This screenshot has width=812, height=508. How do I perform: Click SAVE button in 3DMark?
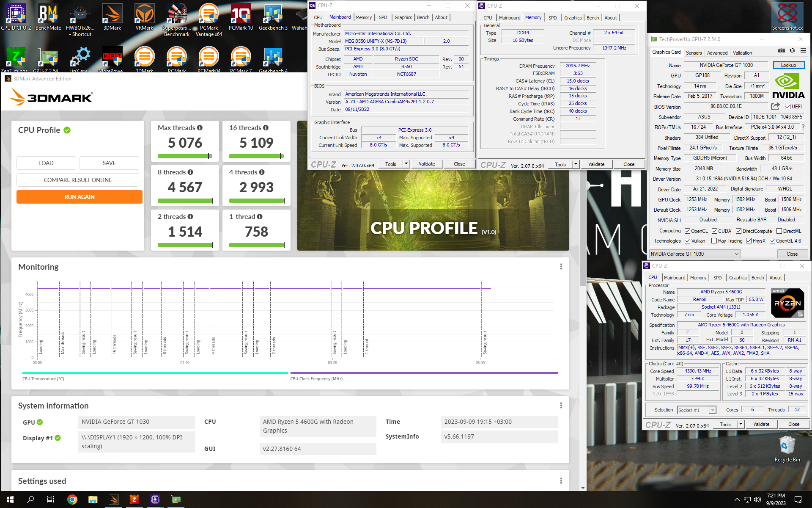109,163
